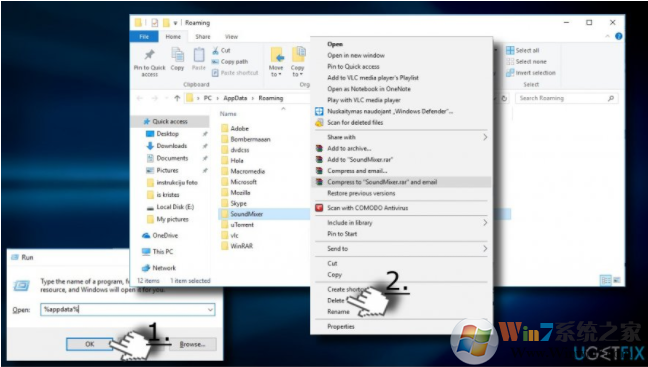Viewport: 648px width, 367px height.
Task: Open Quick Access Toolbar dropdown in title bar
Action: (175, 23)
